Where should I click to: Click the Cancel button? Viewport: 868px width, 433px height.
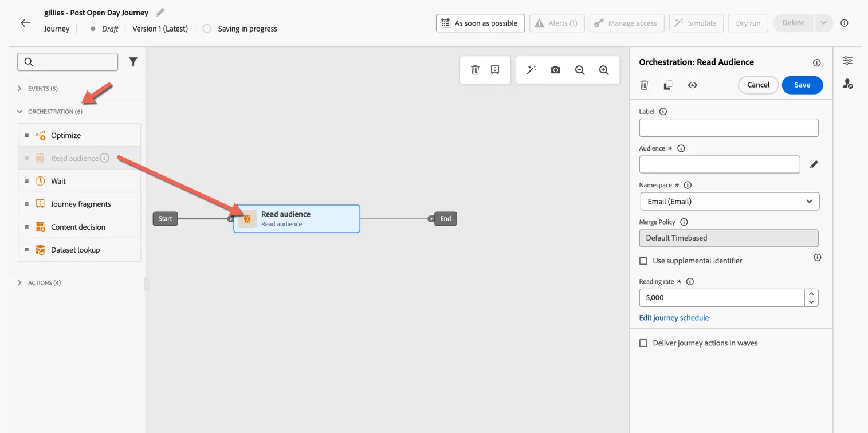click(758, 85)
